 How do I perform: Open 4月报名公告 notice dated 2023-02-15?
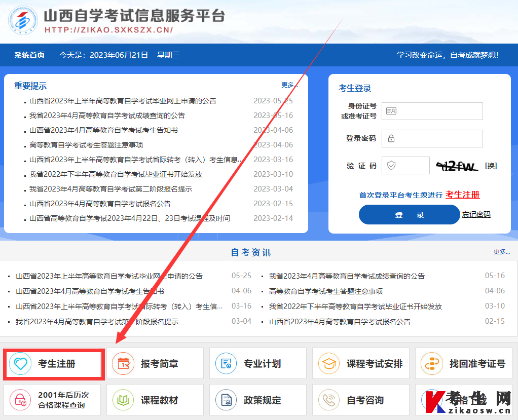pyautogui.click(x=100, y=204)
